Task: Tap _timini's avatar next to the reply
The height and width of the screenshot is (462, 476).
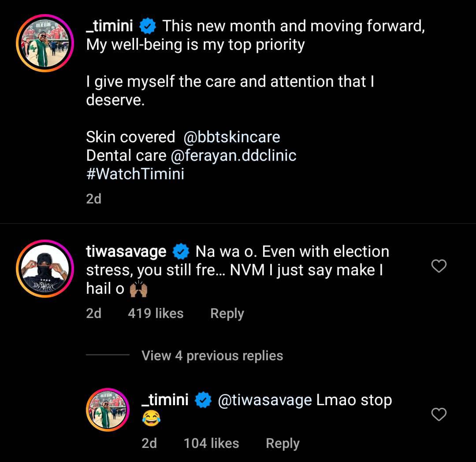Action: 107,410
